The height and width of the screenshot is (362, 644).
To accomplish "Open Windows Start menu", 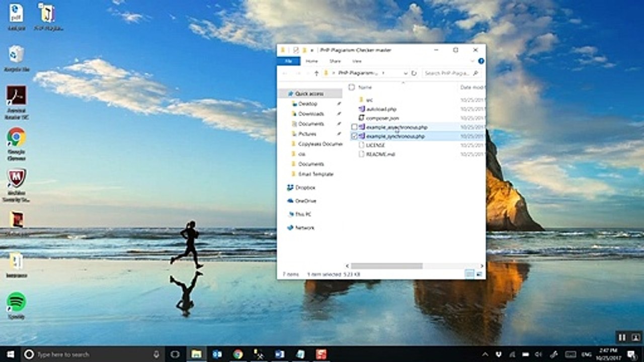I will pyautogui.click(x=10, y=354).
